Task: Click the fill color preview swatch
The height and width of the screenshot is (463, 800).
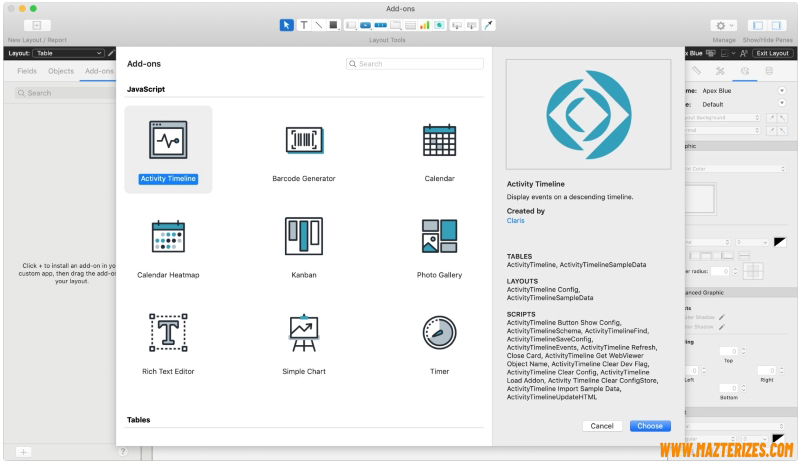Action: [x=700, y=198]
